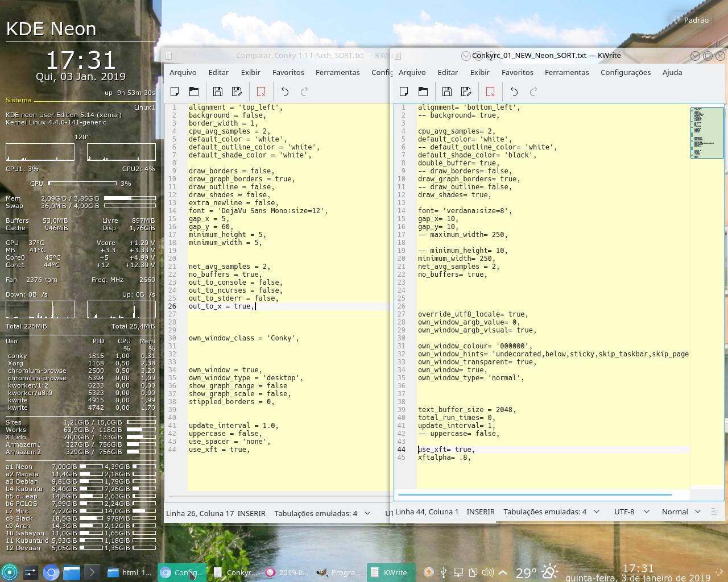Click Linha 44, Coluna 1 to jump to line
The height and width of the screenshot is (582, 728).
click(x=428, y=512)
